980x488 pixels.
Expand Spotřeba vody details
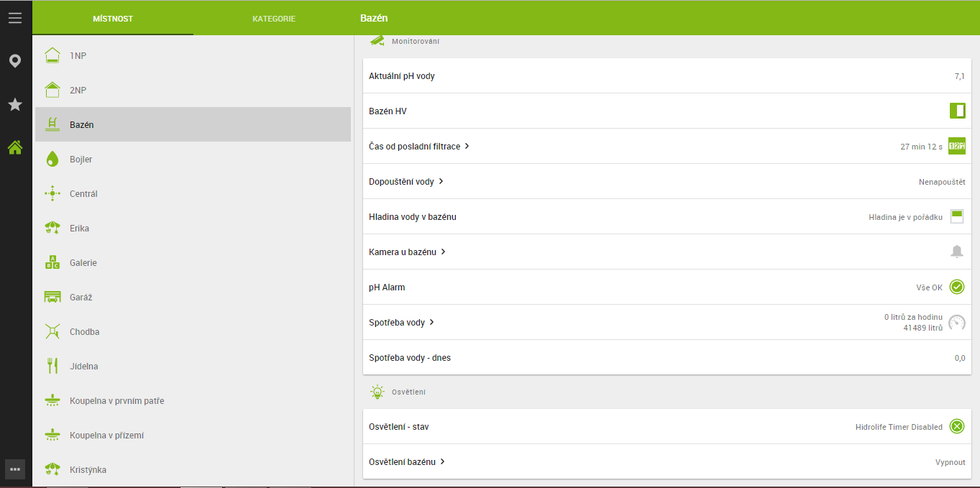click(x=401, y=323)
